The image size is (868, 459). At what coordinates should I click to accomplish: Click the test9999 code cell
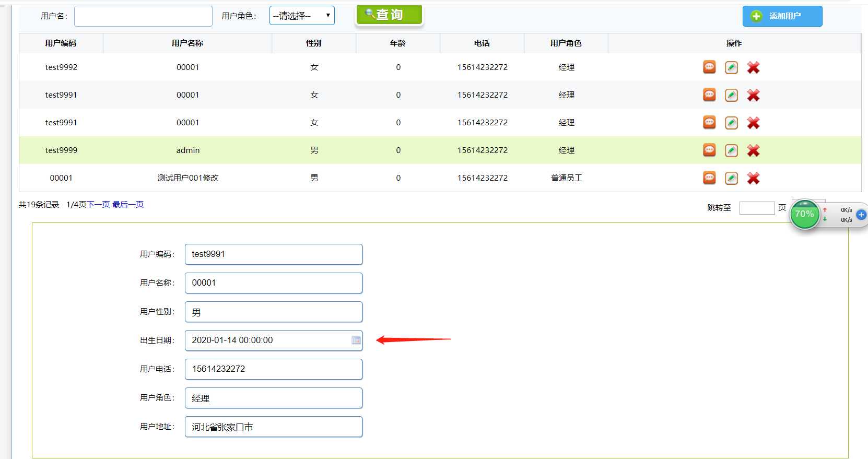(x=61, y=150)
